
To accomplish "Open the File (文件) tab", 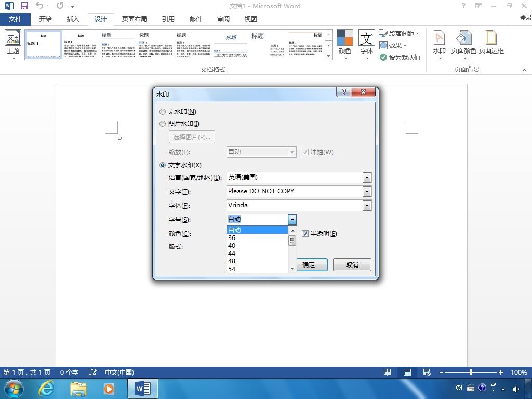I will (15, 19).
